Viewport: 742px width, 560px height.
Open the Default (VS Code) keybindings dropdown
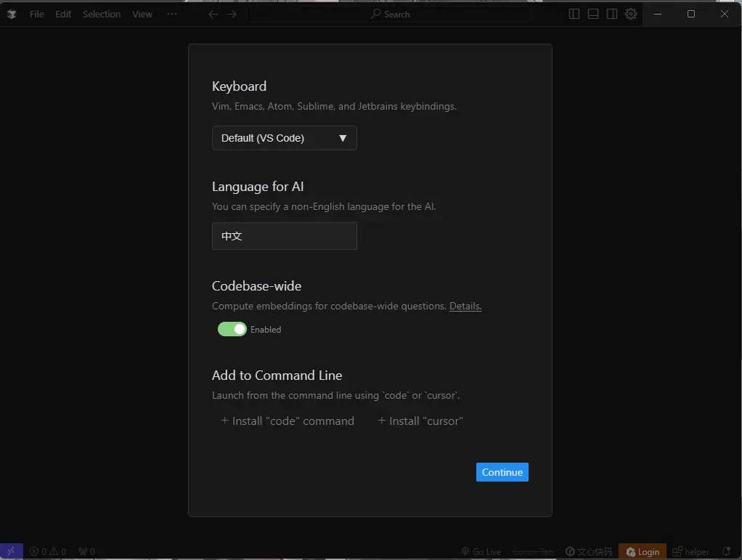pos(285,138)
